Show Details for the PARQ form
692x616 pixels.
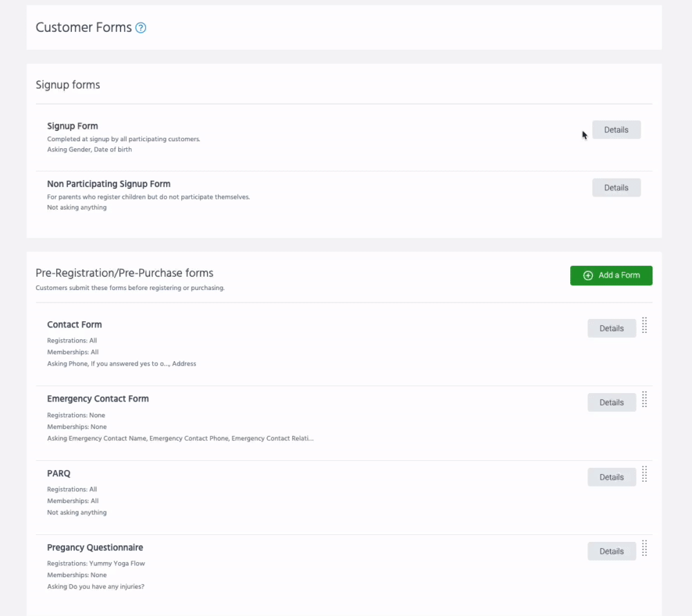(611, 477)
